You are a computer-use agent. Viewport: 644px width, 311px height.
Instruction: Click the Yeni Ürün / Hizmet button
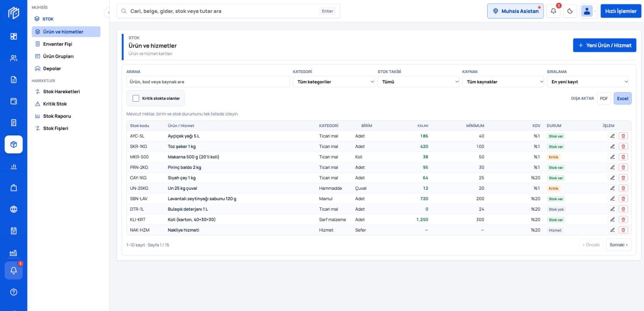point(605,45)
